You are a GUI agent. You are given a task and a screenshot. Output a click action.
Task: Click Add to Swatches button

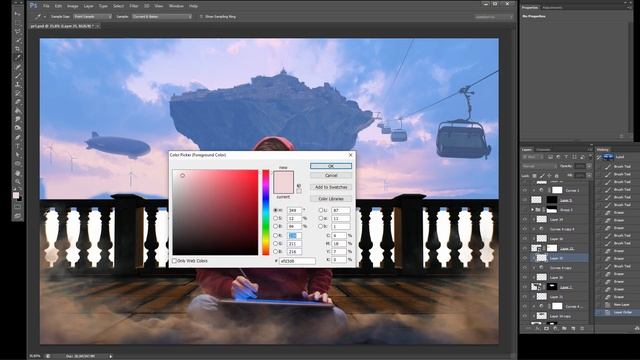click(331, 187)
